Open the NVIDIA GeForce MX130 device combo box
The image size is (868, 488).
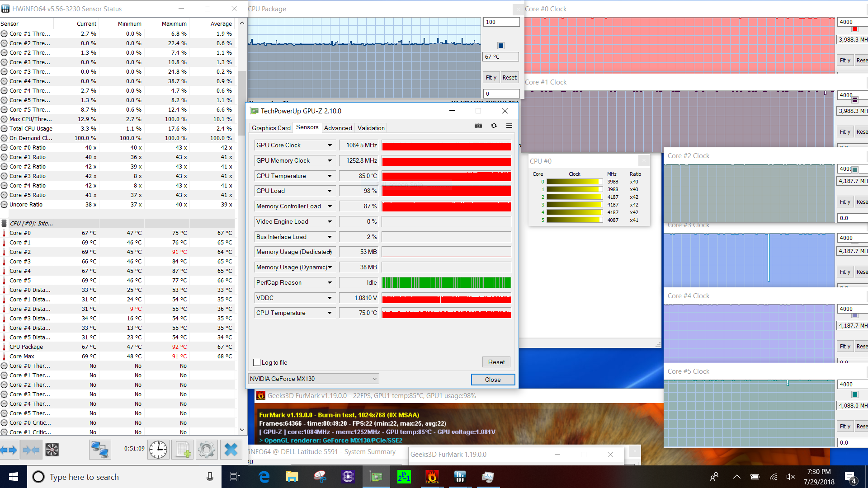[x=314, y=379]
